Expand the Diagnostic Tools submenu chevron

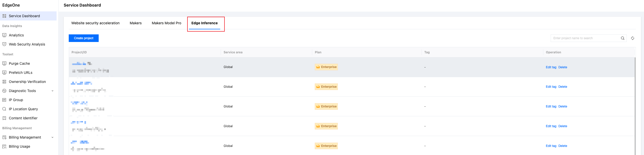tap(53, 91)
